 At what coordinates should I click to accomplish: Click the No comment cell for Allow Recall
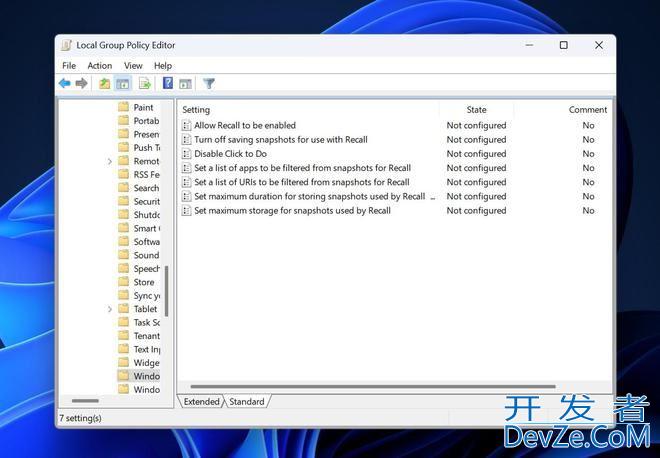588,125
